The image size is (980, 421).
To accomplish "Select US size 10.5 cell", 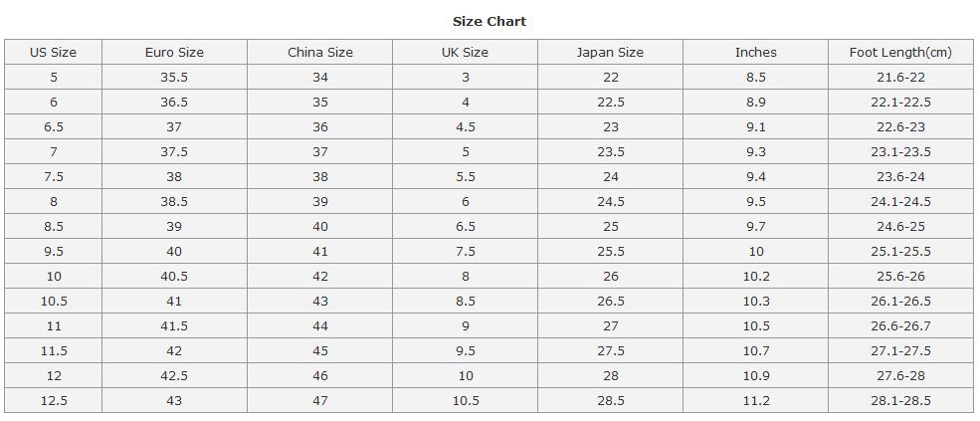I will 53,301.
